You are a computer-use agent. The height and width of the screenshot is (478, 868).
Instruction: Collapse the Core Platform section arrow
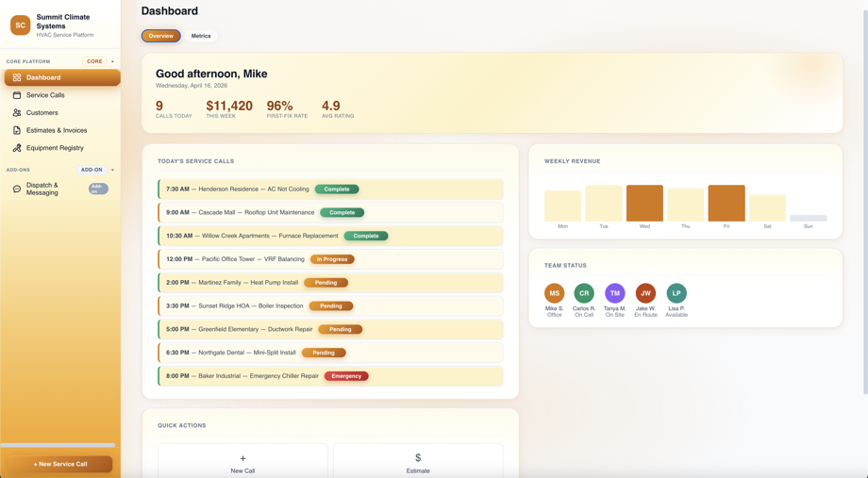112,61
